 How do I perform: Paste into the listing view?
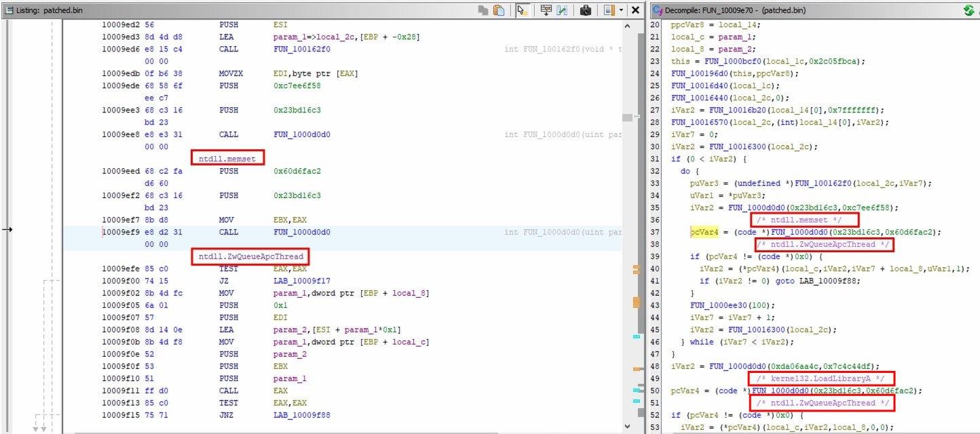click(x=500, y=11)
